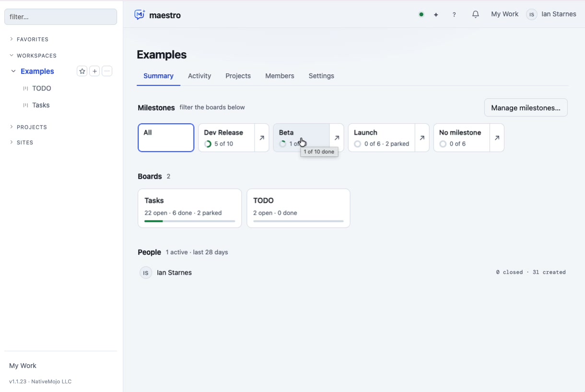Open Launch milestone arrow link
Screen dimensions: 585x392
click(x=422, y=138)
